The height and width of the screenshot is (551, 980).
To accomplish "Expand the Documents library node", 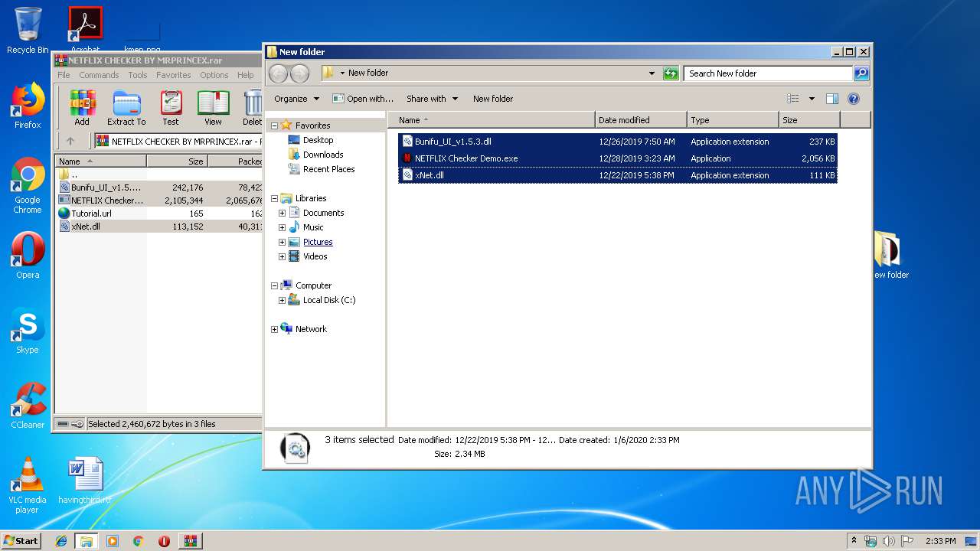I will click(x=282, y=213).
